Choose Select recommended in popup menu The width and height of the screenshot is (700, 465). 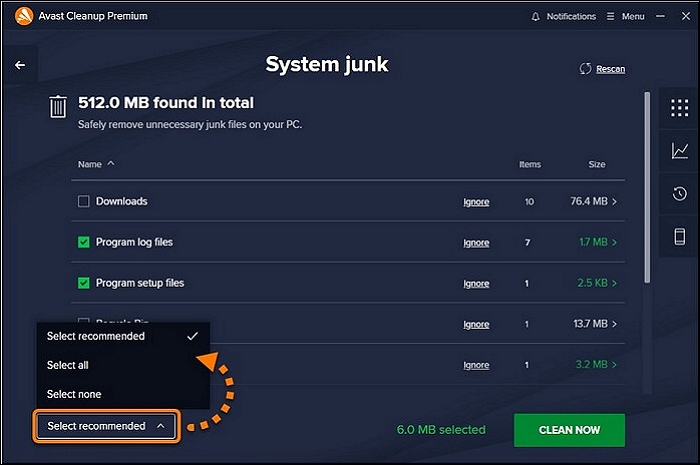(x=123, y=336)
